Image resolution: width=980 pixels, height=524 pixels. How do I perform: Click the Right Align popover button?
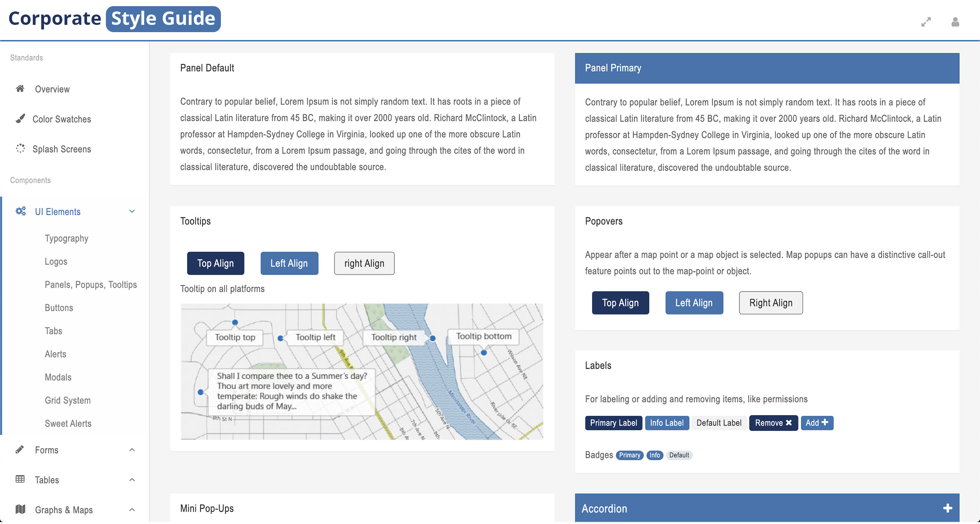(x=771, y=303)
